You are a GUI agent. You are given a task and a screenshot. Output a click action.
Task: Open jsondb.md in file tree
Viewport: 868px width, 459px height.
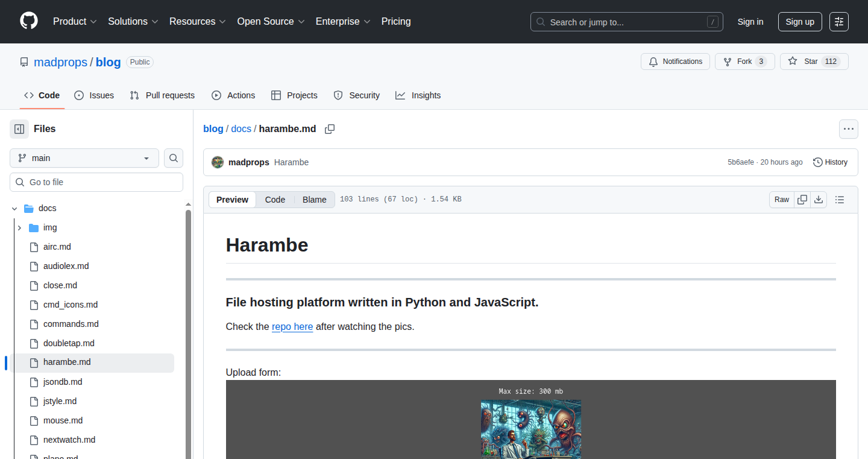pyautogui.click(x=63, y=382)
